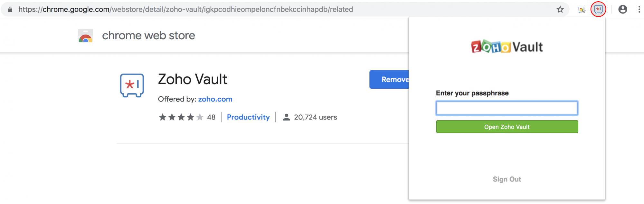The width and height of the screenshot is (644, 204).
Task: Bookmark the page using the star icon
Action: (561, 9)
